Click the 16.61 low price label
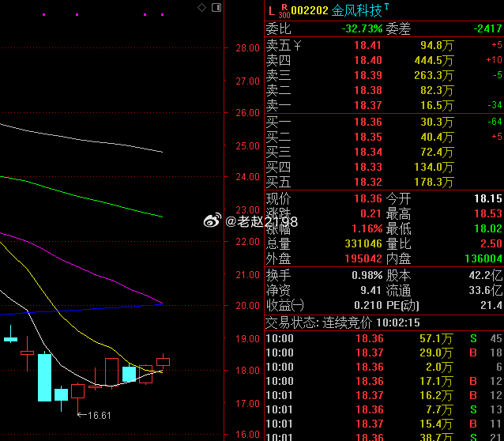The height and width of the screenshot is (441, 504). click(99, 415)
